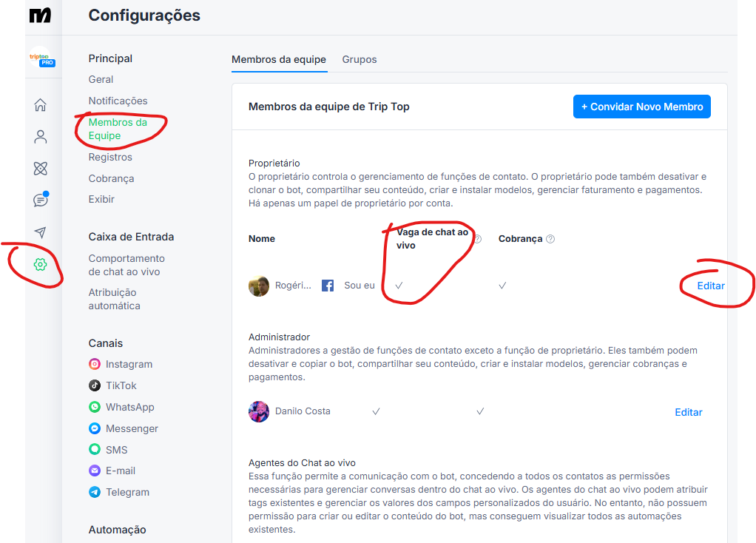Click Proprietário section heading
This screenshot has height=543, width=756.
[x=274, y=163]
